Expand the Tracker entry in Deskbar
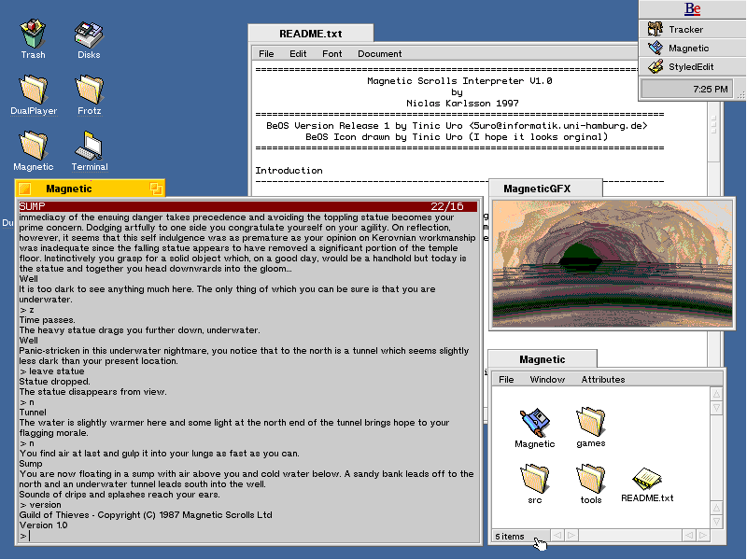Viewport: 747px width, 560px height. click(685, 30)
